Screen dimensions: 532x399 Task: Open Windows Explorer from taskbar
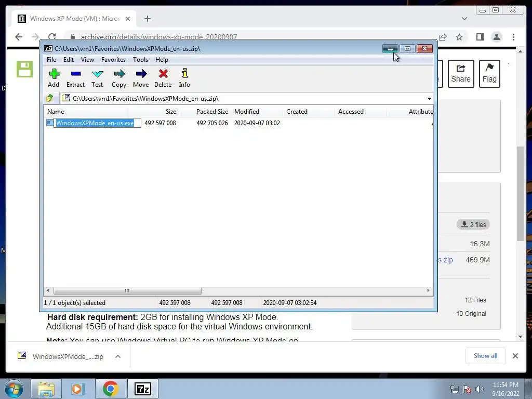(x=46, y=389)
